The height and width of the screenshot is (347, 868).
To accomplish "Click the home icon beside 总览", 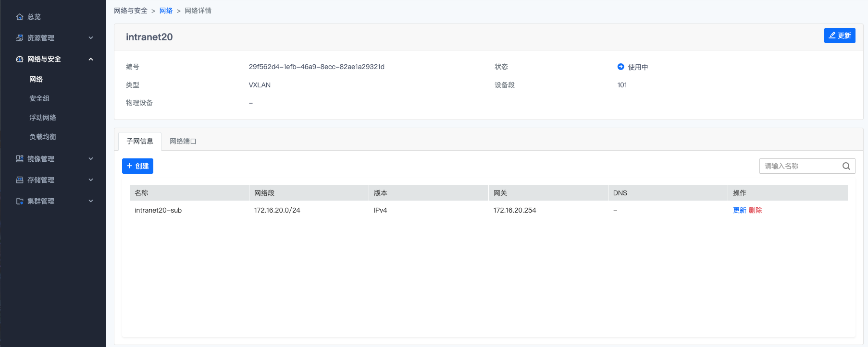I will click(20, 17).
